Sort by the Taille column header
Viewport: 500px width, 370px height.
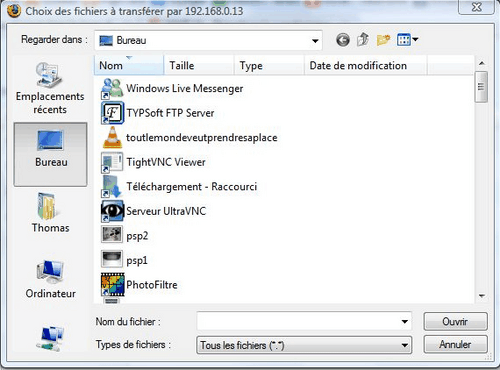tap(199, 65)
